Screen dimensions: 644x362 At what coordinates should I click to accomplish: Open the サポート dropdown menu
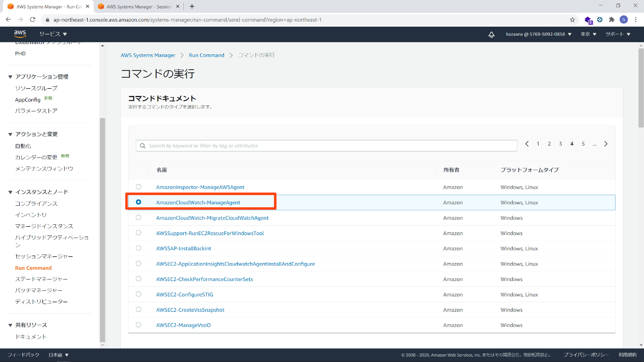[x=618, y=34]
